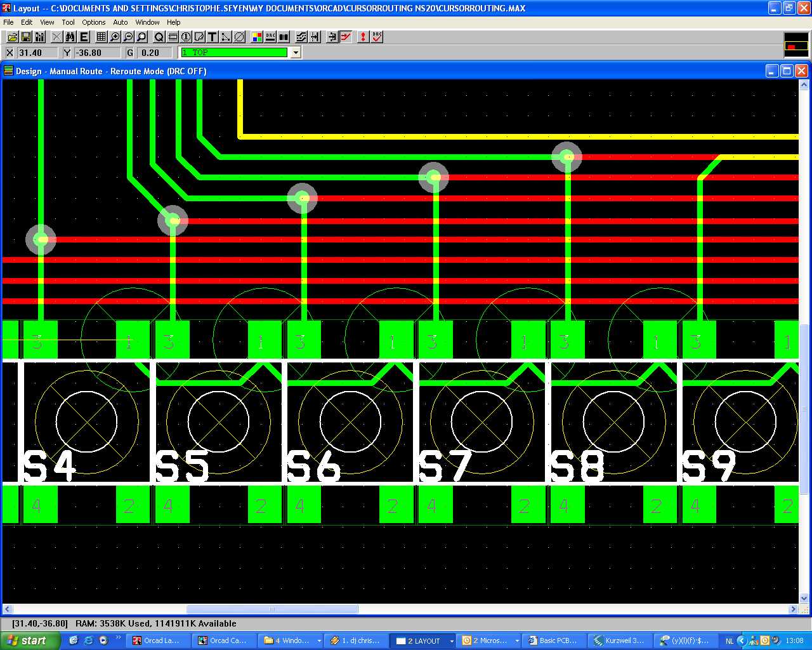Toggle the Online DRC toolbar button
The image size is (812, 650).
click(x=270, y=37)
